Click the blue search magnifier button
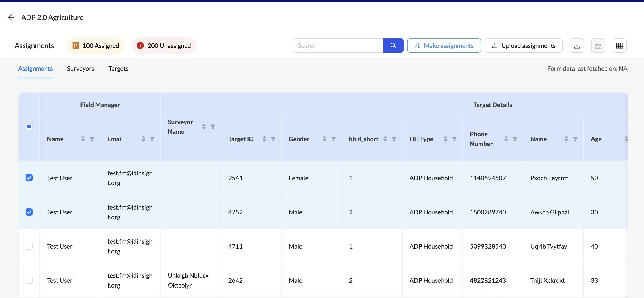644x298 pixels. click(x=393, y=45)
